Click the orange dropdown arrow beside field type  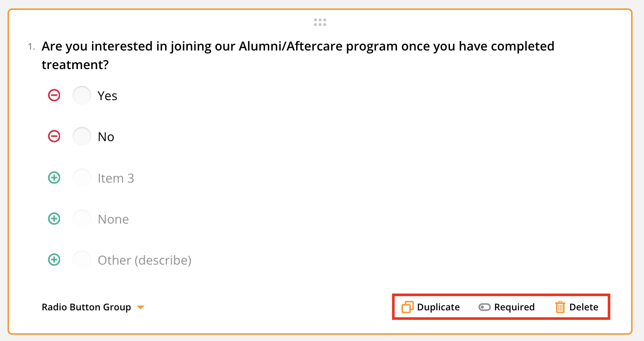click(x=140, y=307)
